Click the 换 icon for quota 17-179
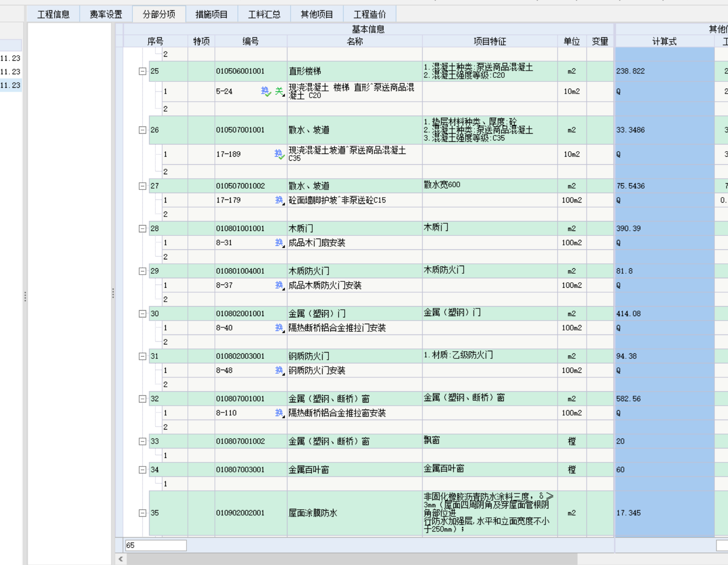Viewport: 728px width, 565px height. [278, 200]
